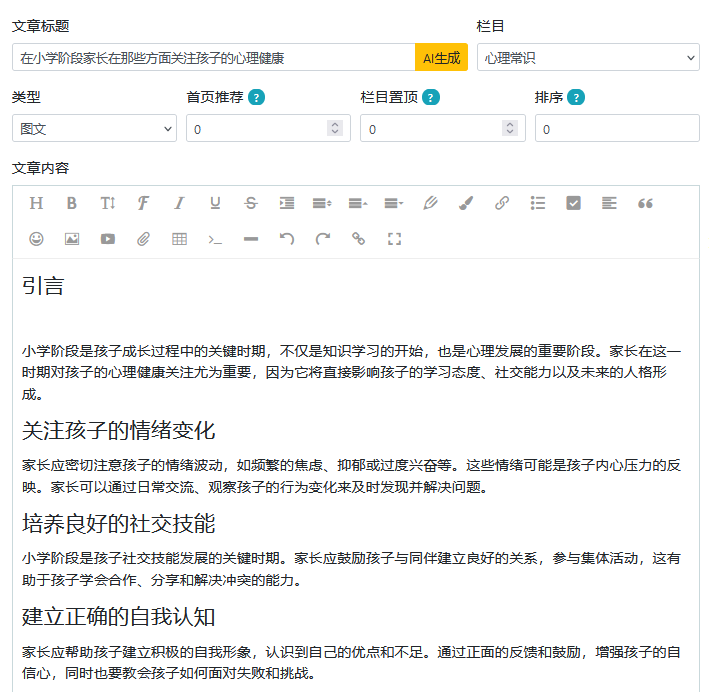Toggle fullscreen editor mode

(394, 239)
